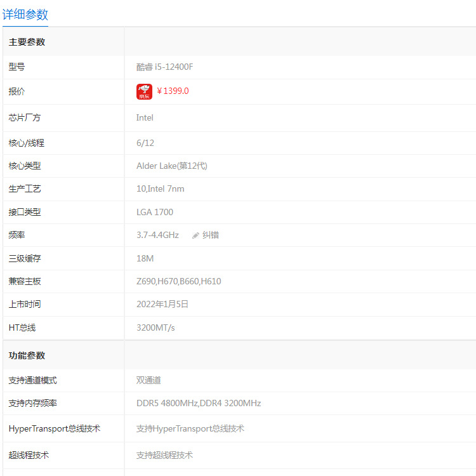Click the 纠错 pencil icon
476x476 pixels.
point(195,235)
